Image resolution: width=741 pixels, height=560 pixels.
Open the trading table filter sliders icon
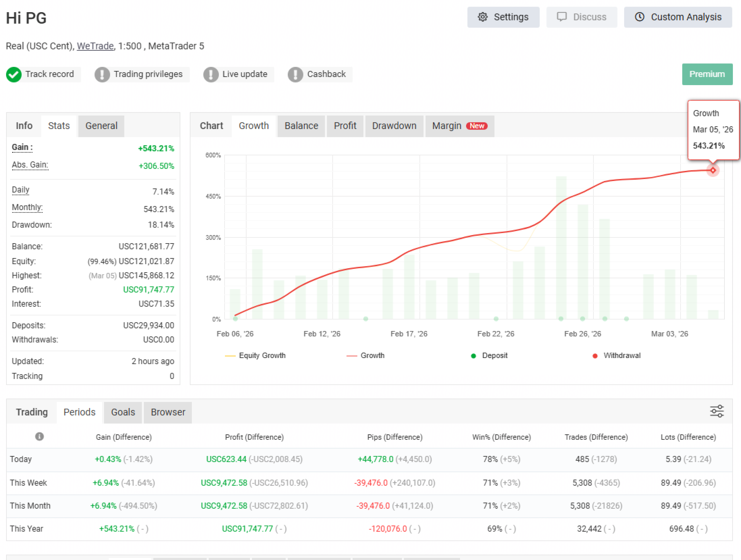(x=717, y=411)
